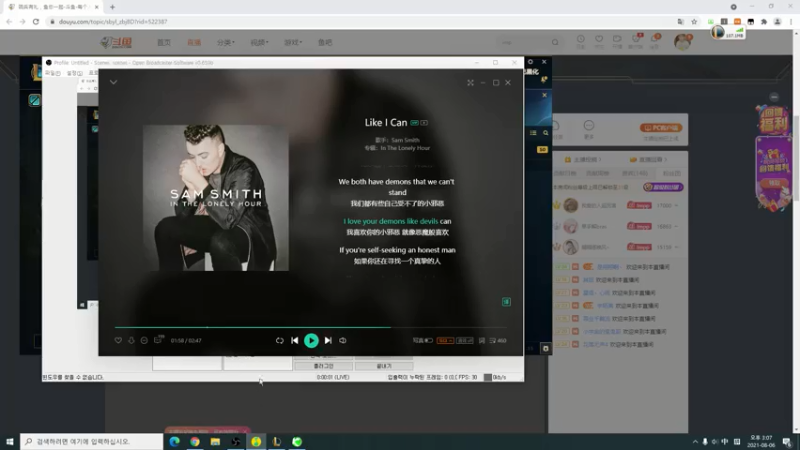Expand the 视频 dropdown in Douyu nav
Image resolution: width=800 pixels, height=450 pixels.
click(x=259, y=42)
